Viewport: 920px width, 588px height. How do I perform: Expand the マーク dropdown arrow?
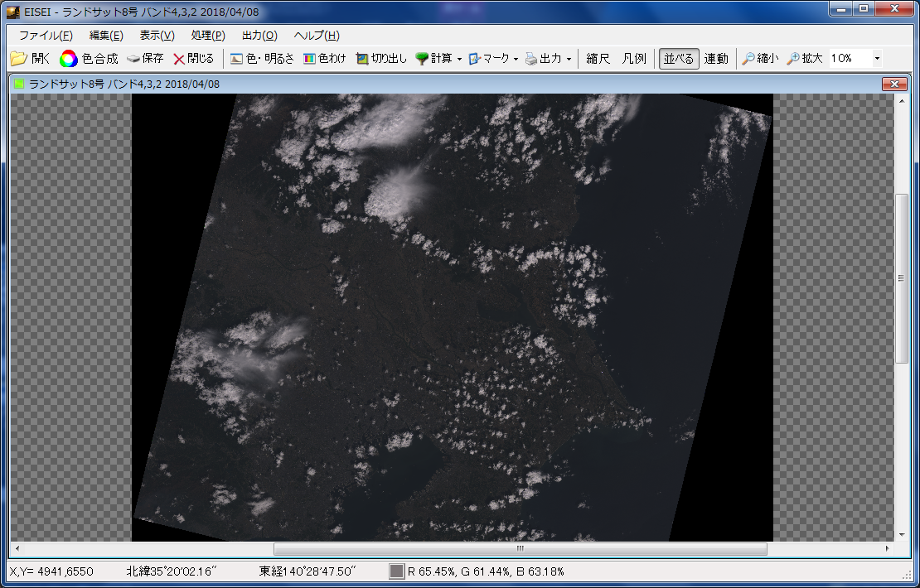click(516, 59)
